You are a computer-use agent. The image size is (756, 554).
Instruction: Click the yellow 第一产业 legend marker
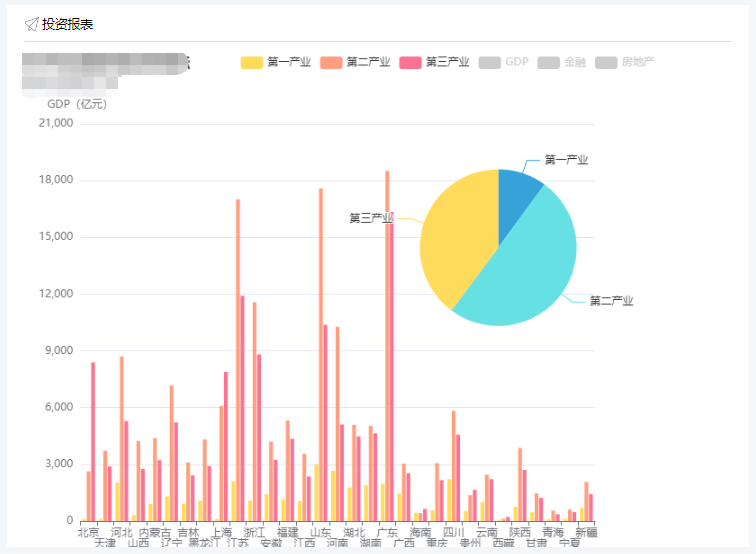[252, 63]
